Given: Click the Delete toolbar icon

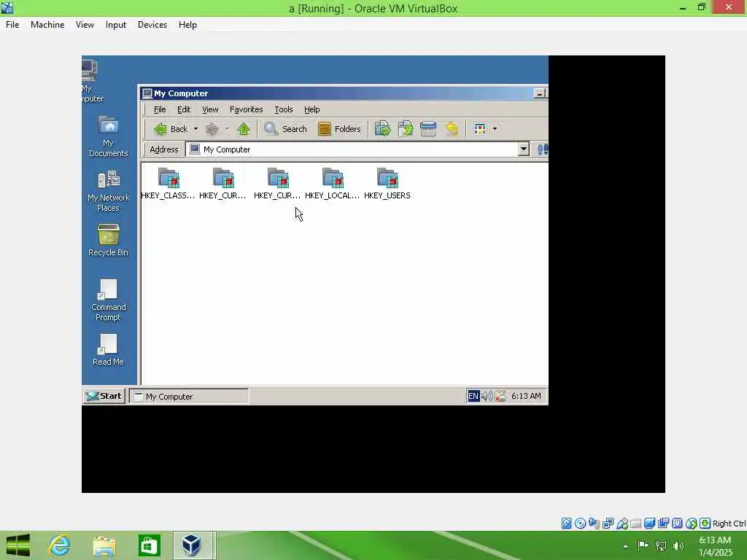Looking at the screenshot, I should click(427, 128).
